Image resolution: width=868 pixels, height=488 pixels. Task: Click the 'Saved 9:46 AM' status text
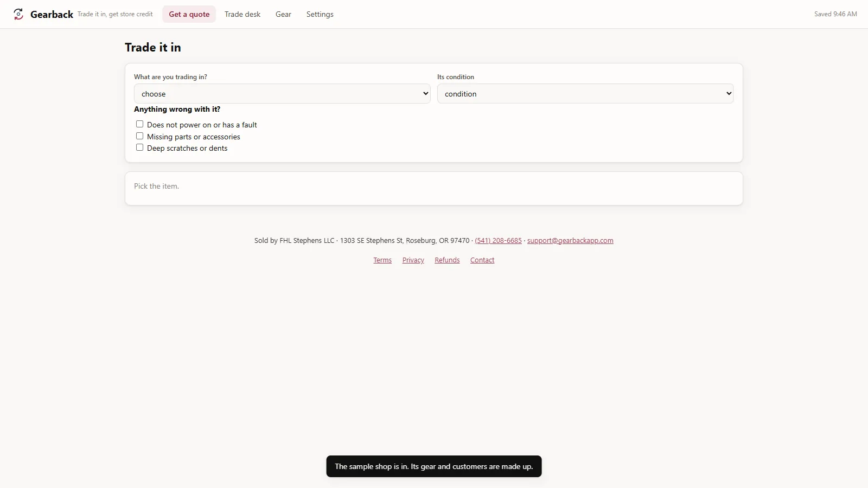coord(835,14)
